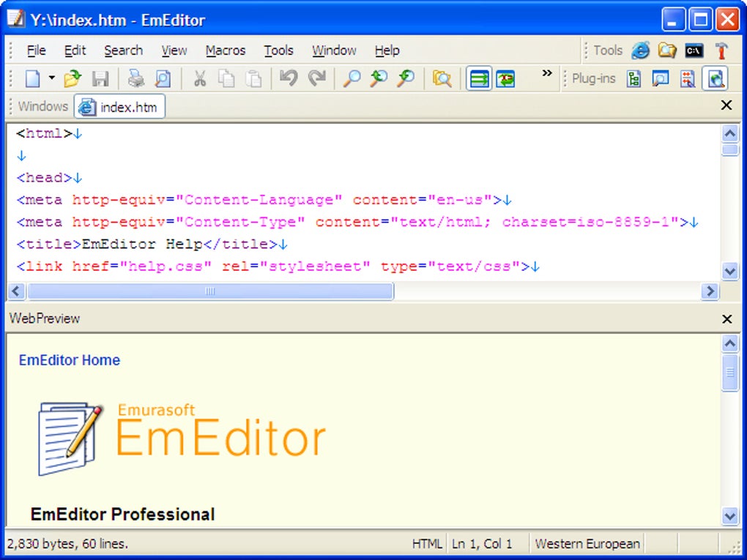Open the View menu
The image size is (747, 560).
pyautogui.click(x=174, y=51)
